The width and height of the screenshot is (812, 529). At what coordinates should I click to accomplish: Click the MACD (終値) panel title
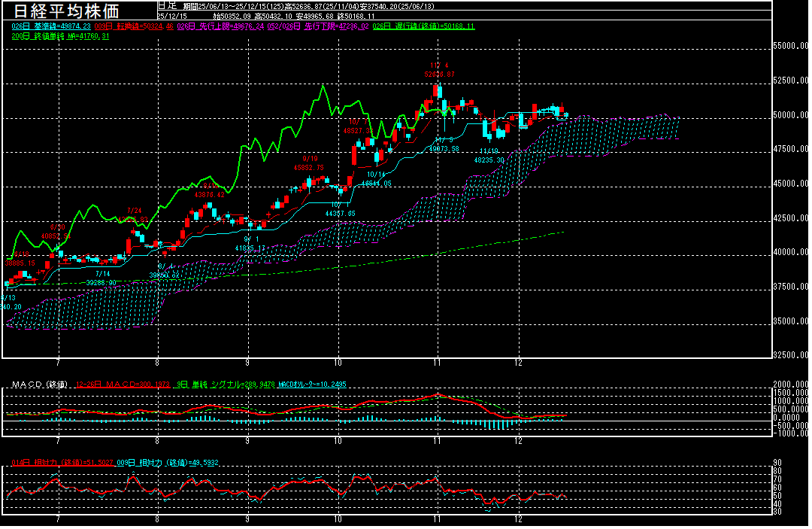[41, 385]
